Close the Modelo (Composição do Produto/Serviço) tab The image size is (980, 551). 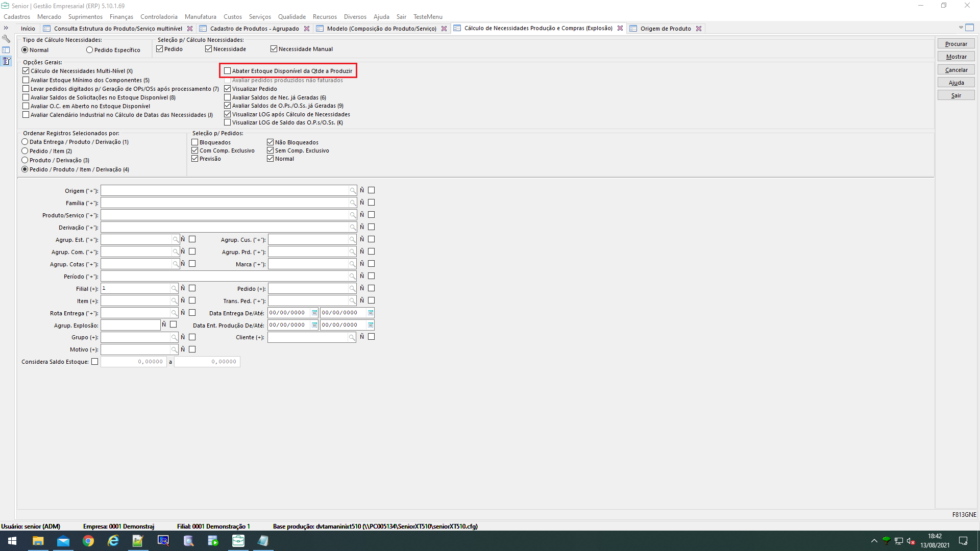point(444,29)
